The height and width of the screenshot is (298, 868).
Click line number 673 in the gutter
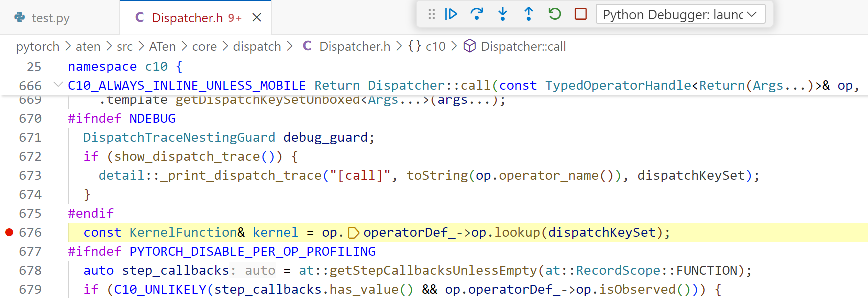(30, 175)
